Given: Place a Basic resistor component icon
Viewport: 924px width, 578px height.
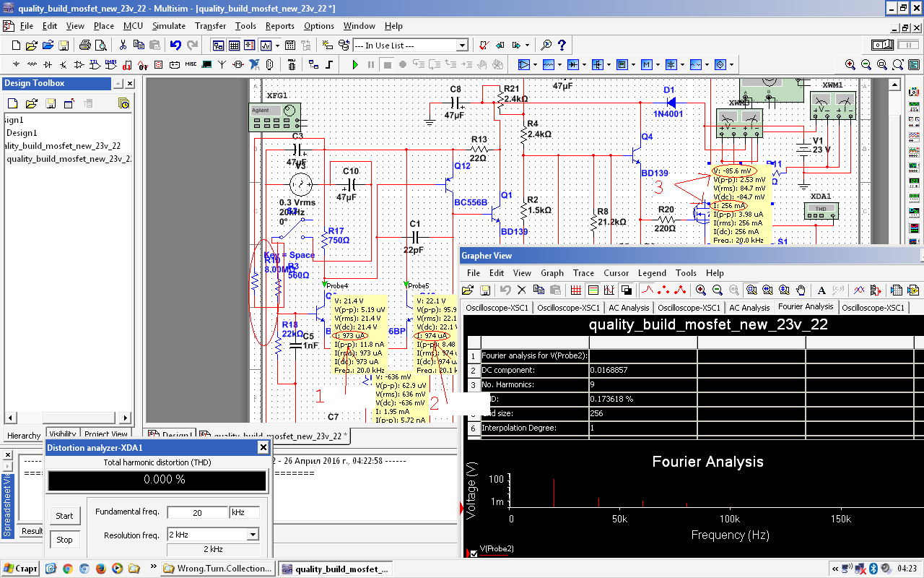Looking at the screenshot, I should coord(31,64).
